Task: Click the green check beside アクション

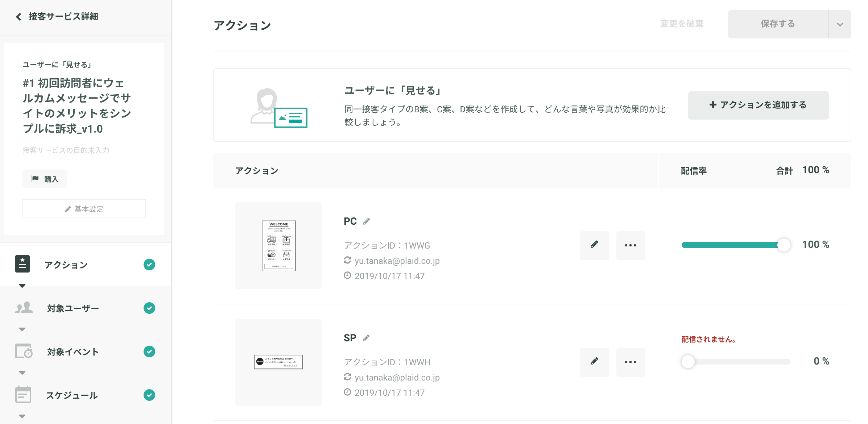Action: 149,265
